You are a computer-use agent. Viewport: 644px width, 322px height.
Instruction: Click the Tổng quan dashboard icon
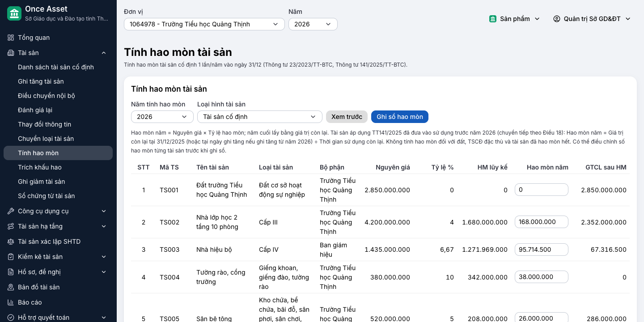[x=11, y=38]
